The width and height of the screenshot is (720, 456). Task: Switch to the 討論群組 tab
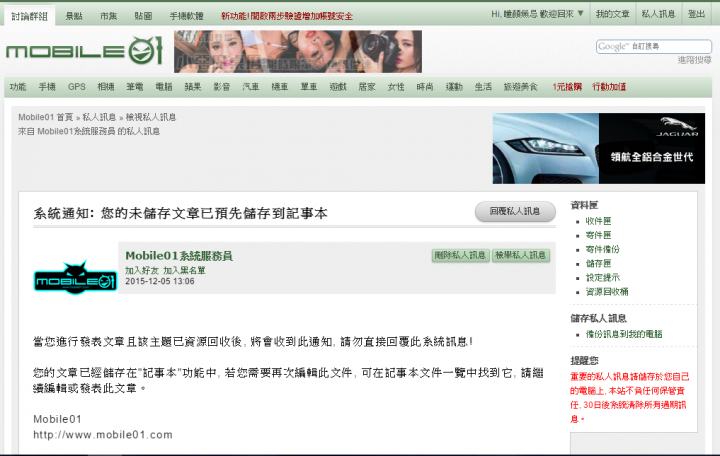[x=29, y=16]
